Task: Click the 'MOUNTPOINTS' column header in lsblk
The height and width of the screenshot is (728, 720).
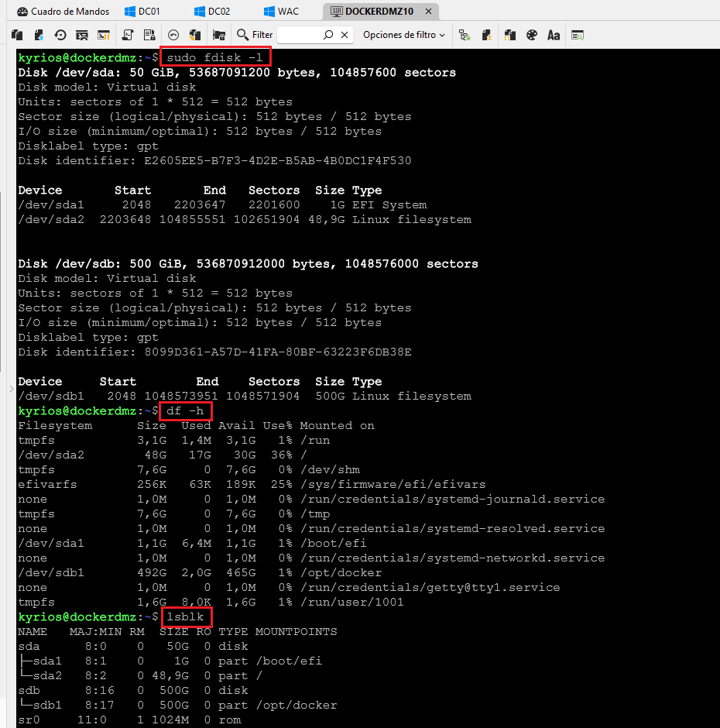Action: pos(297,631)
